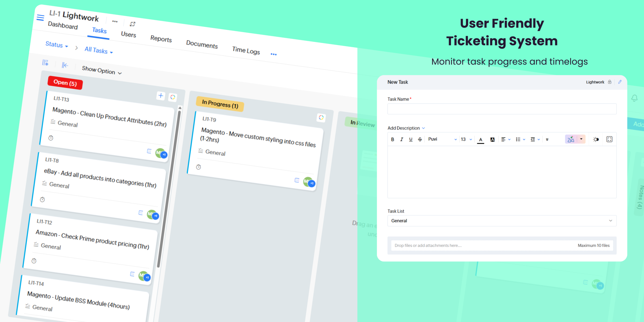This screenshot has height=322, width=644.
Task: Open the Task List General dropdown
Action: click(x=502, y=221)
